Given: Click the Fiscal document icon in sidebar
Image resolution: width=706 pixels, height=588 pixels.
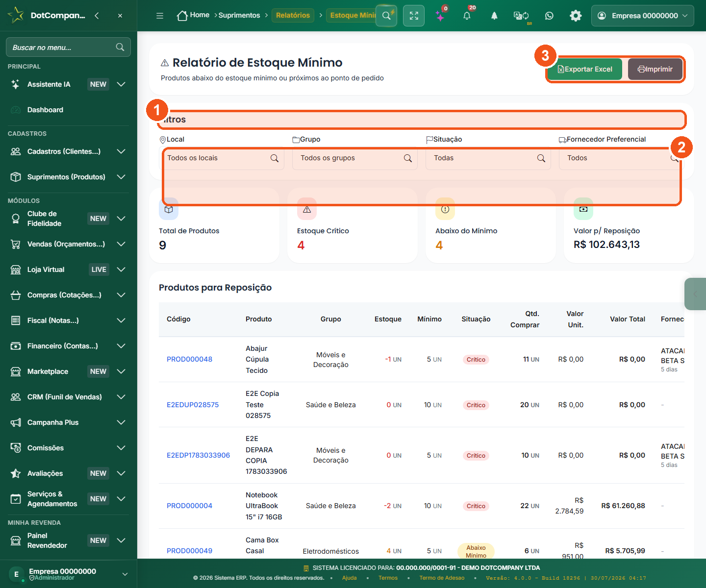Looking at the screenshot, I should (x=16, y=320).
